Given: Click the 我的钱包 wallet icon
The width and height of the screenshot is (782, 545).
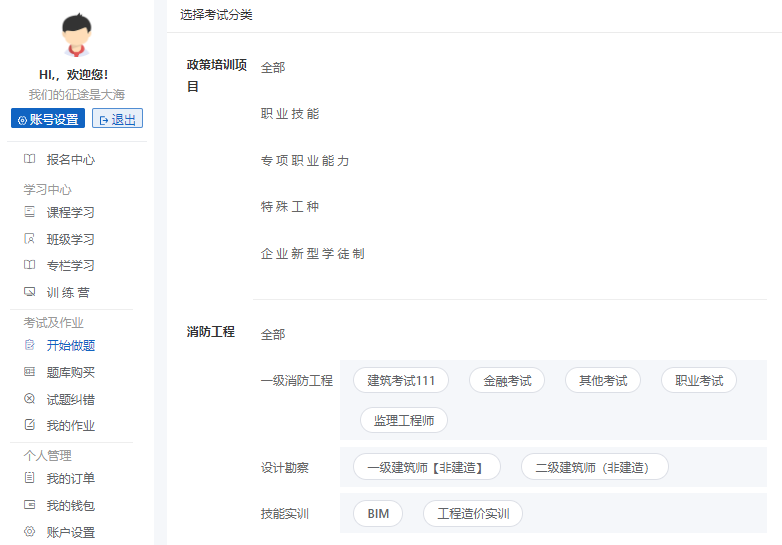Looking at the screenshot, I should [29, 505].
